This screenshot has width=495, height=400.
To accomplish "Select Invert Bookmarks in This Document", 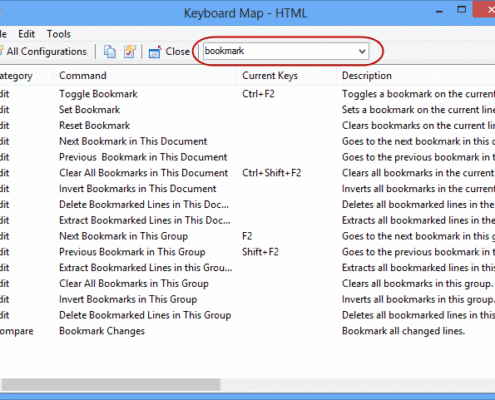I will pyautogui.click(x=138, y=189).
